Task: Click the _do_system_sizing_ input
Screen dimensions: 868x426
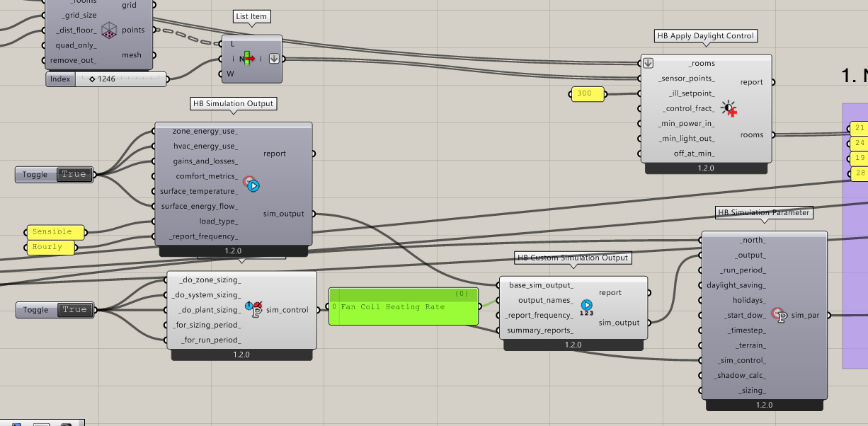Action: point(207,295)
